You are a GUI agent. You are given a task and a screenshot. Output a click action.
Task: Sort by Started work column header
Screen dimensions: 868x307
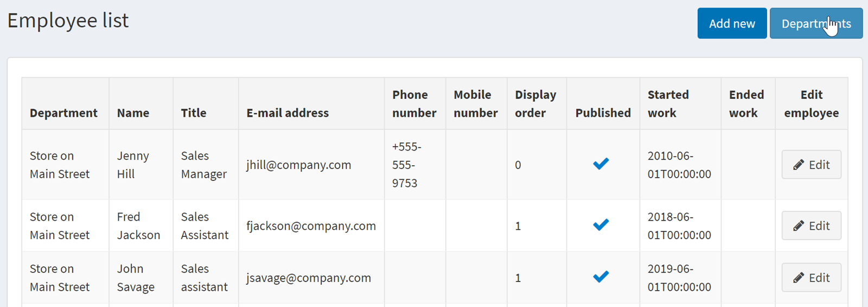(x=668, y=104)
